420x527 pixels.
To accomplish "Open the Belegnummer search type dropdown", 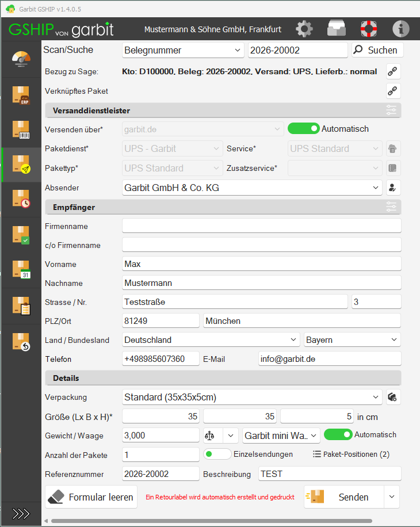I will 183,50.
